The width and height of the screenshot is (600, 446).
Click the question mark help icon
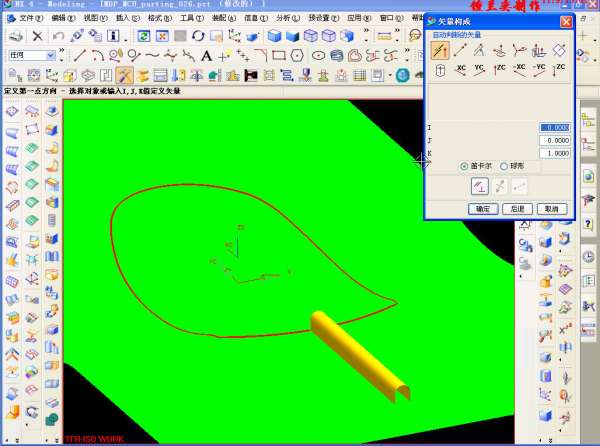[x=588, y=224]
